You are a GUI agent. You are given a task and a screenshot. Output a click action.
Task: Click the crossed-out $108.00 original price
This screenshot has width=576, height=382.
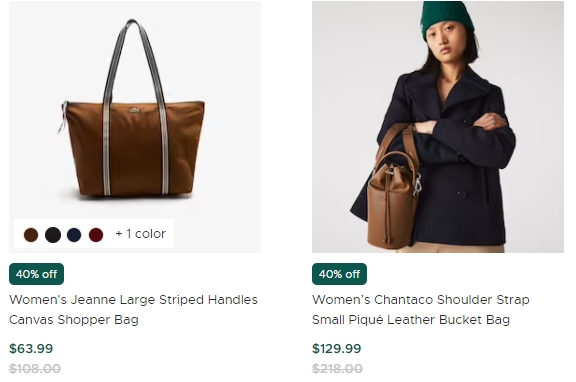pyautogui.click(x=35, y=368)
